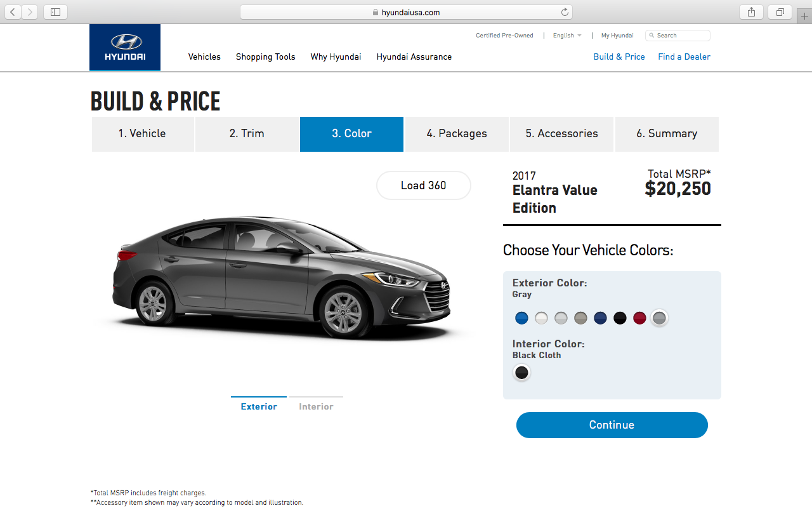Select the gray exterior color swatch

pos(659,318)
